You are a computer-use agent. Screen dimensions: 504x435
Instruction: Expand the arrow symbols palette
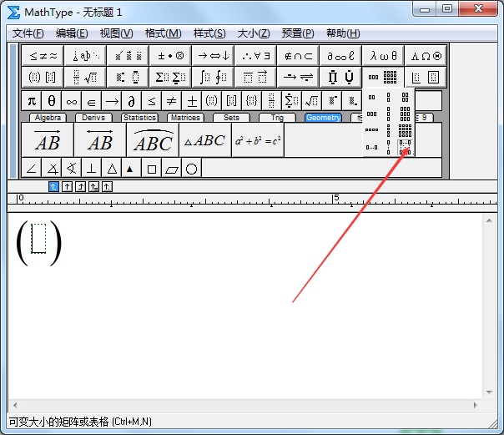212,56
